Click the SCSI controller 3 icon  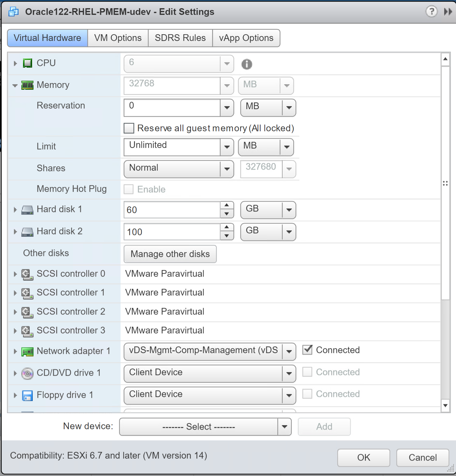click(x=27, y=331)
